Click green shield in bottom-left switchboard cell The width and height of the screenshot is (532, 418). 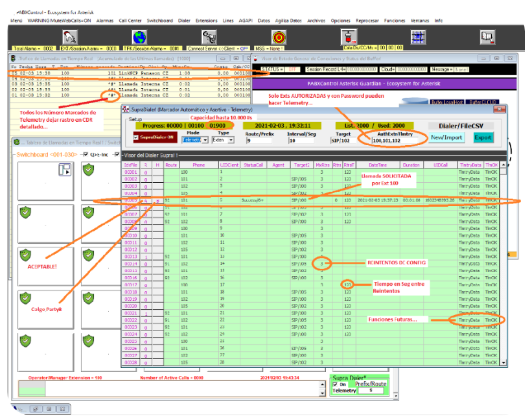(25, 341)
